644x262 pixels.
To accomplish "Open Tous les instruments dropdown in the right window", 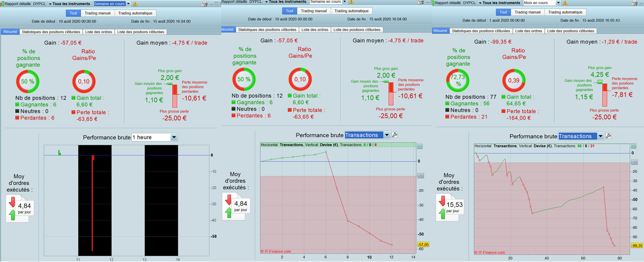I will [499, 3].
